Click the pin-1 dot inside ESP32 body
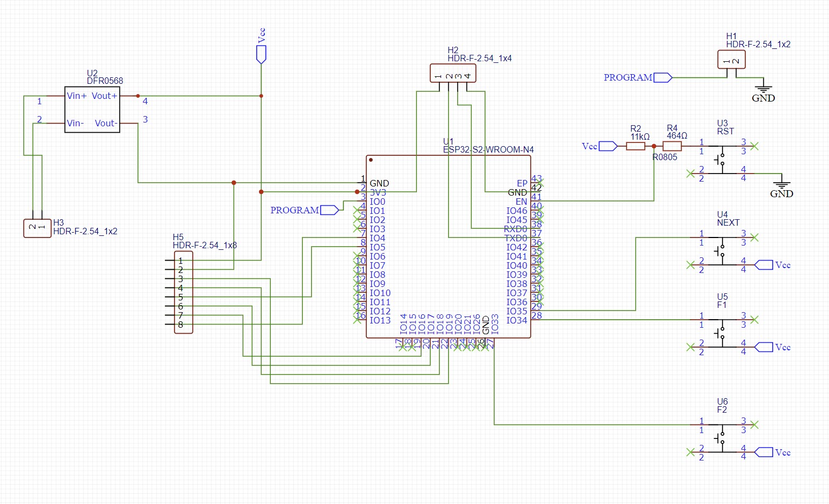This screenshot has width=829, height=504. coord(371,160)
